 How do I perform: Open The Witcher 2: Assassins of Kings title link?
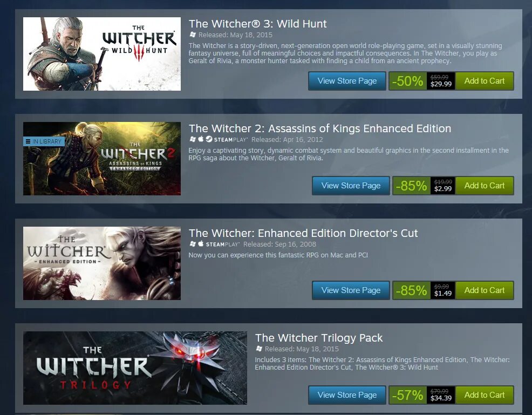coord(320,128)
